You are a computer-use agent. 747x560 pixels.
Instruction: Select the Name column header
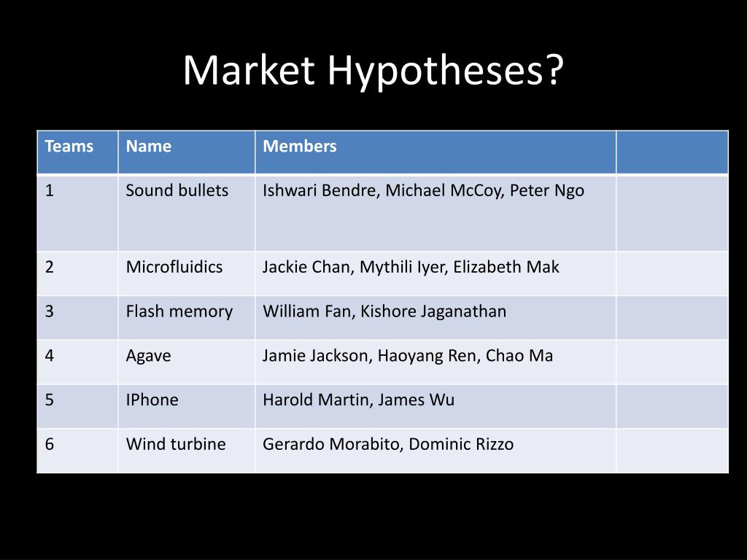pos(187,152)
